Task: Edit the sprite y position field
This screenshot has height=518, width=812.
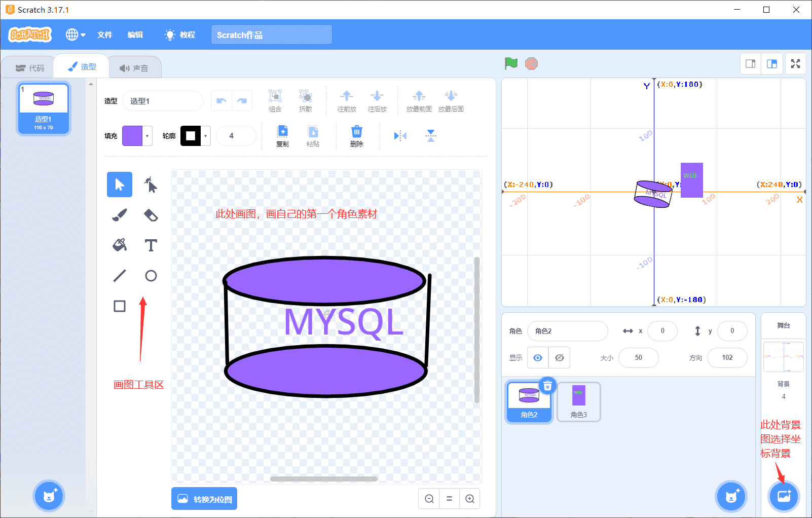Action: point(732,331)
